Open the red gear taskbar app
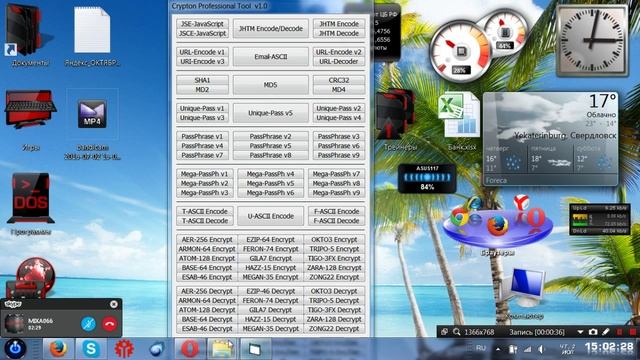 coord(124,349)
